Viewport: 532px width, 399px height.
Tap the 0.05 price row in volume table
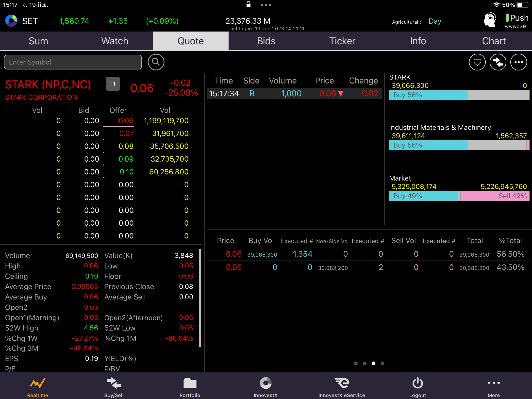tap(369, 267)
